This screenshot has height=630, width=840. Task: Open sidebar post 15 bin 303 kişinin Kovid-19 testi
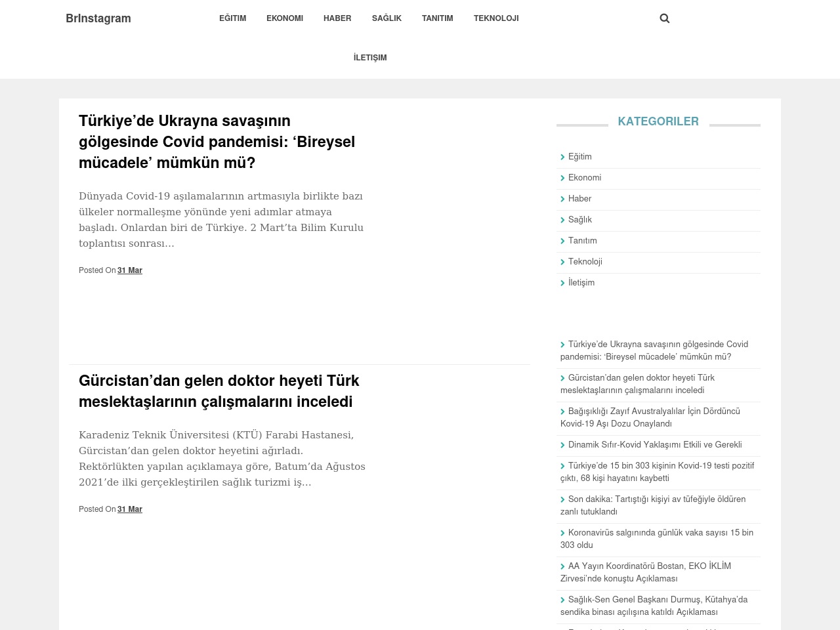pos(657,472)
